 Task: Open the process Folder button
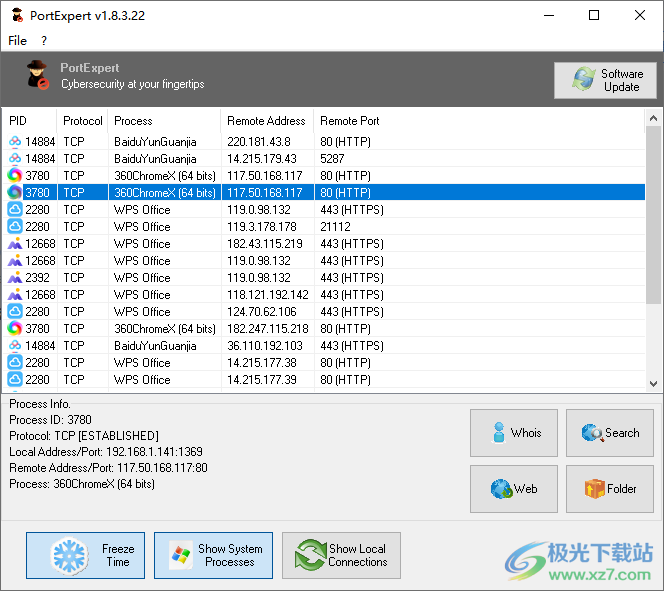610,489
